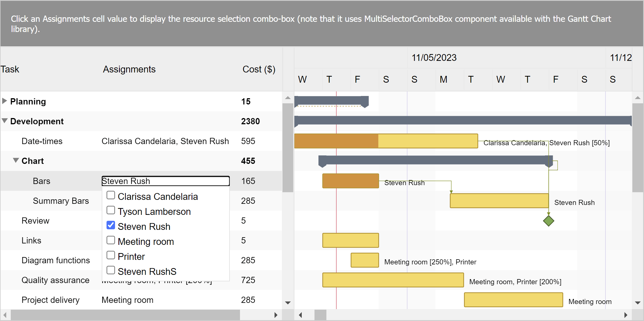Image resolution: width=644 pixels, height=321 pixels.
Task: Check the Steven RushS resource checkbox
Action: 110,270
